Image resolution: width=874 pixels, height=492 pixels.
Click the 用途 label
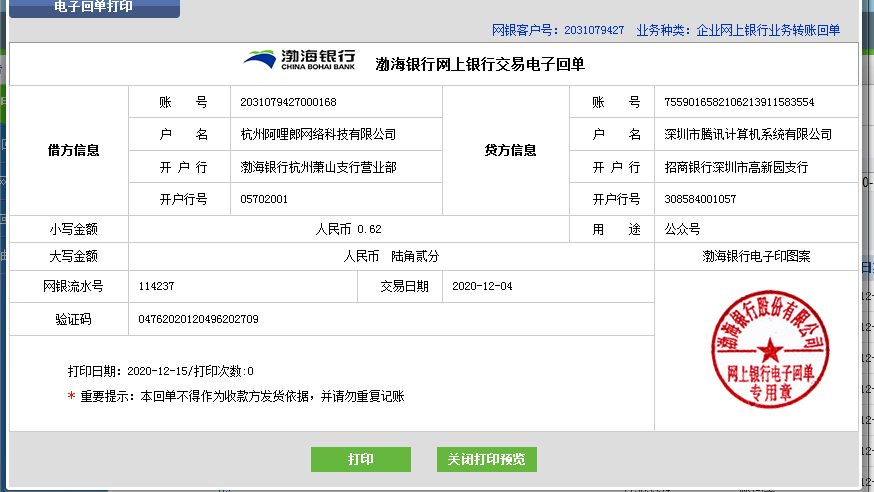click(x=616, y=229)
